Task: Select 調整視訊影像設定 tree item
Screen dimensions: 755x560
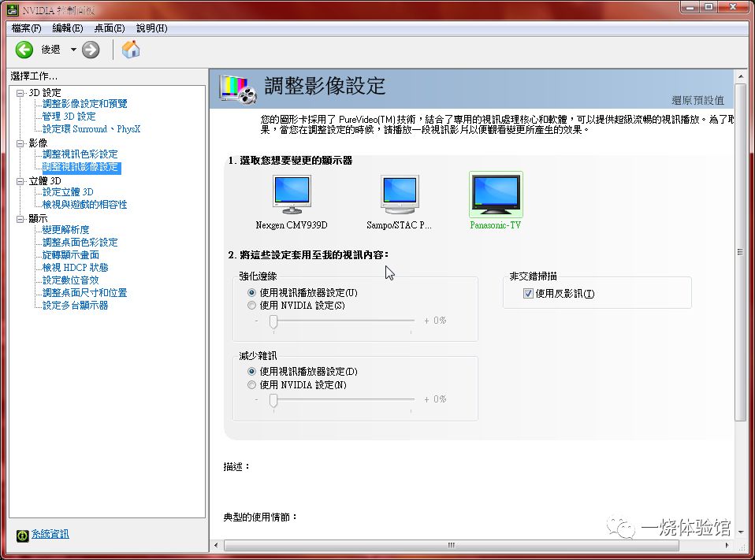Action: coord(81,167)
